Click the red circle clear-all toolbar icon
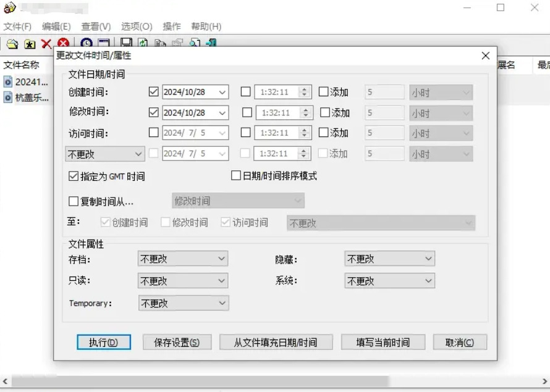The image size is (550, 392). click(x=63, y=44)
